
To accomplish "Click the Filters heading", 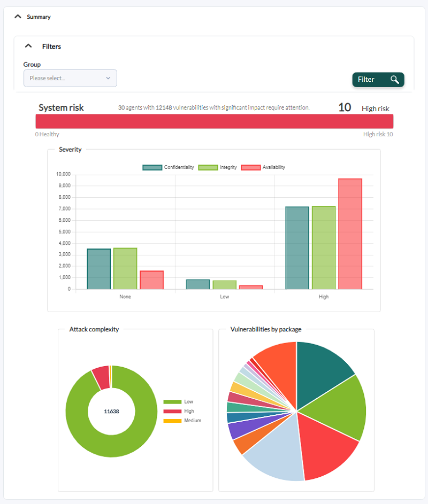I will [51, 46].
